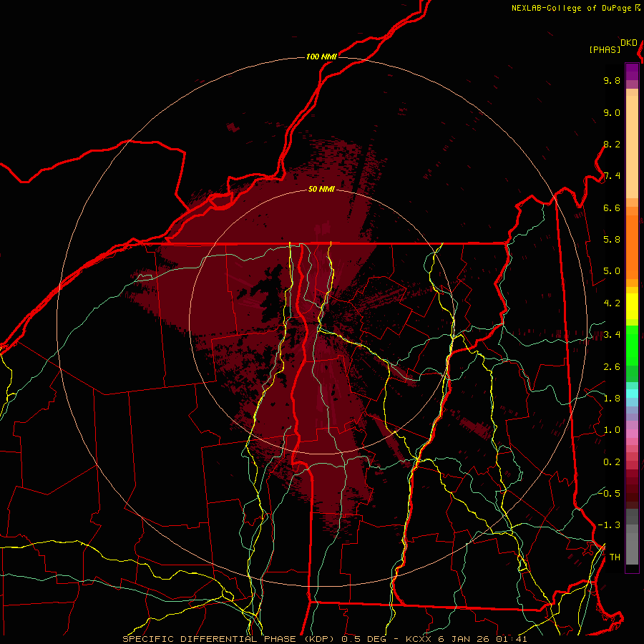The height and width of the screenshot is (644, 644).
Task: Click the 1.8 legend value
Action: click(612, 399)
